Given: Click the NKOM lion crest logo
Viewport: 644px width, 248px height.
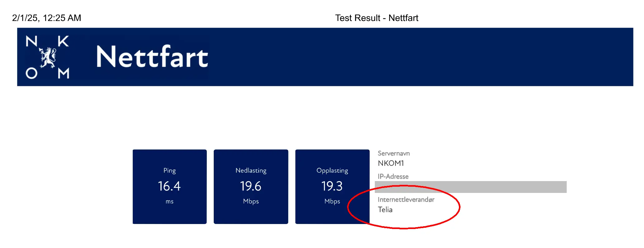Looking at the screenshot, I should [47, 57].
